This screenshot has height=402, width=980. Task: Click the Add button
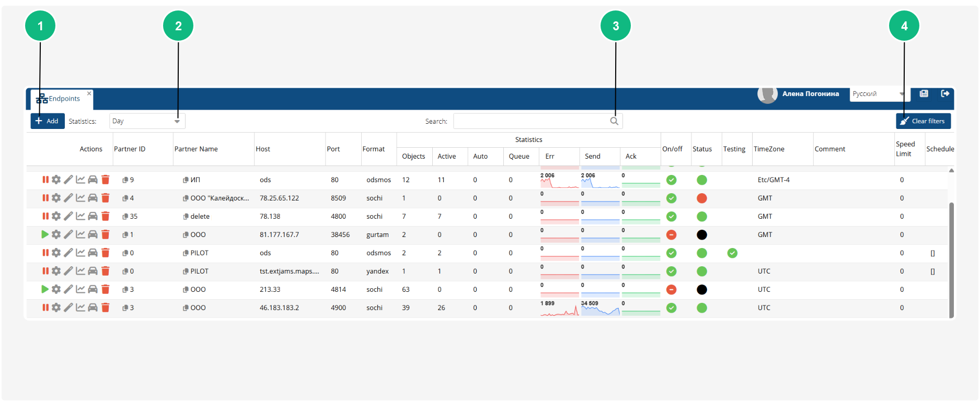[48, 121]
